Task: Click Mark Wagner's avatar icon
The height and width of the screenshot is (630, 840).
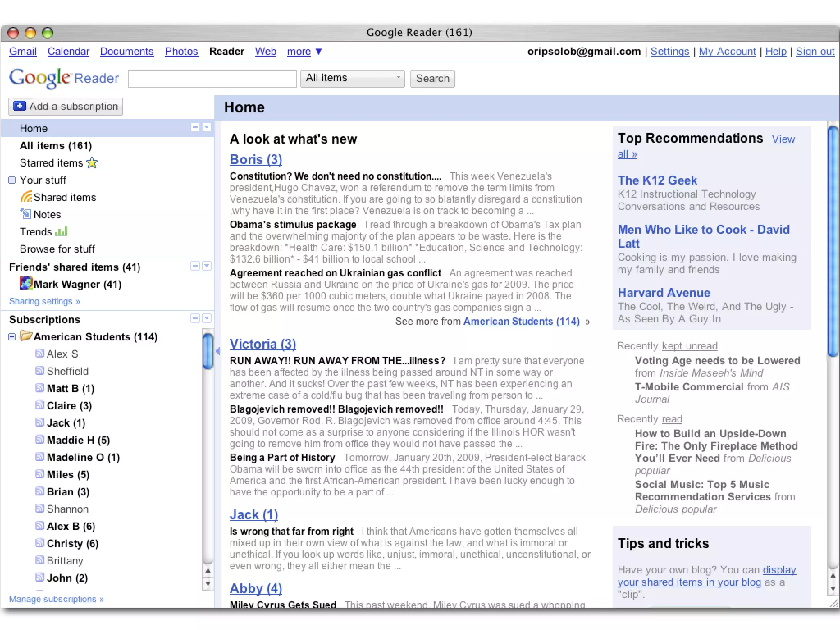Action: coord(26,283)
